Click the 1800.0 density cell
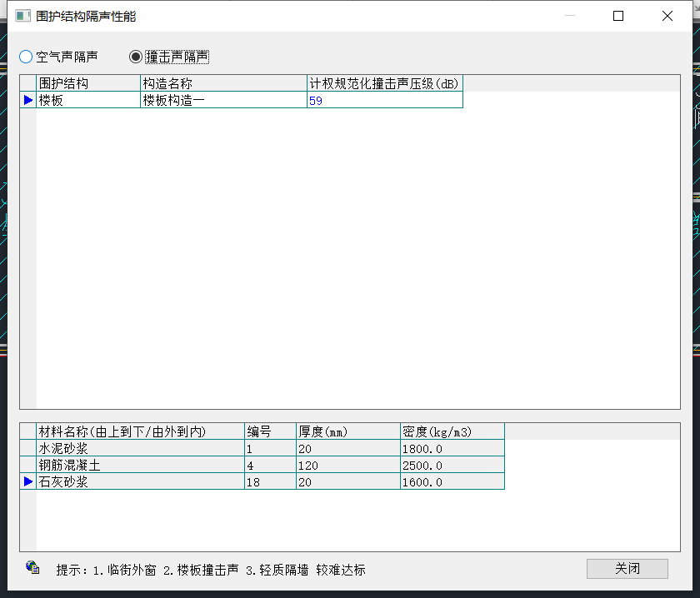The height and width of the screenshot is (598, 700). 452,448
